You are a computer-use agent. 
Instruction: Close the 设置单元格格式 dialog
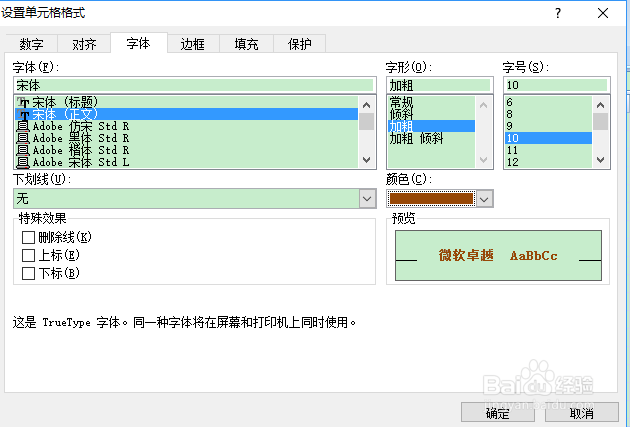(603, 13)
